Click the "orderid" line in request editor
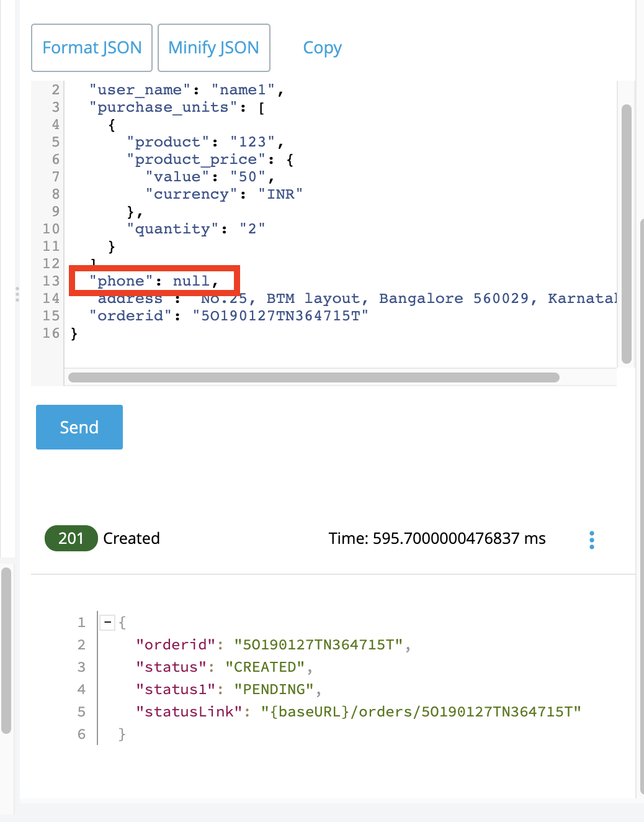 tap(228, 316)
